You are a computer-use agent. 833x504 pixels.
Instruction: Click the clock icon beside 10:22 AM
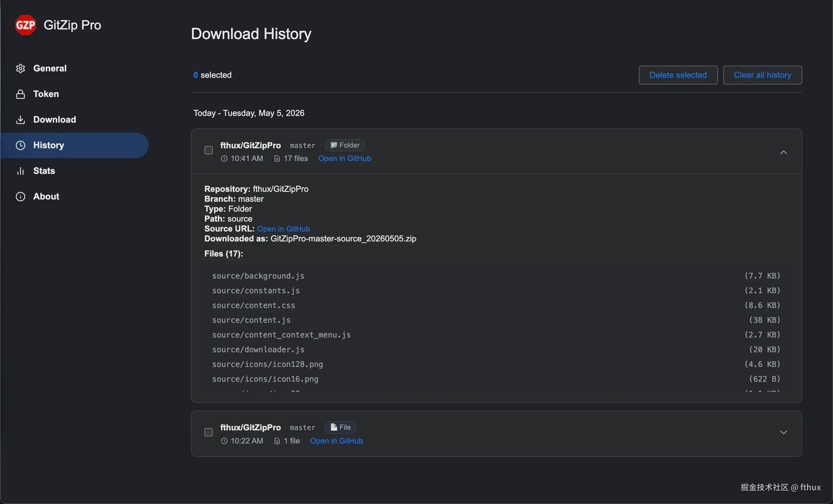224,441
